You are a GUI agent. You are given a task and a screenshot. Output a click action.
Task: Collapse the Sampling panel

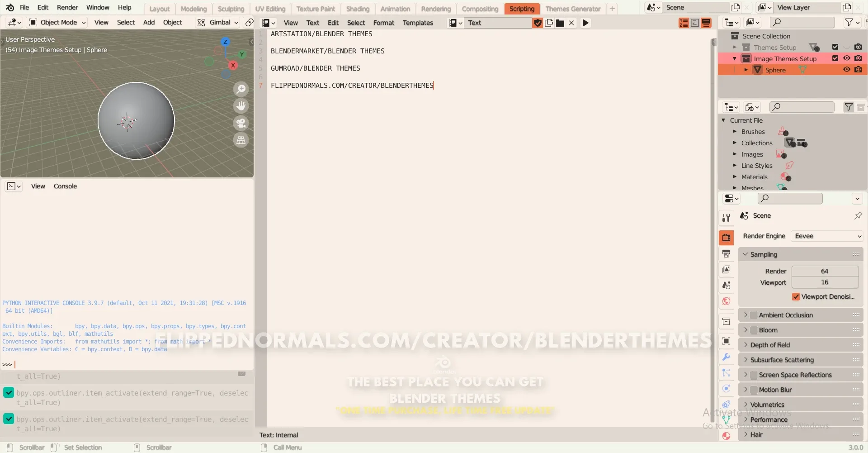point(746,254)
